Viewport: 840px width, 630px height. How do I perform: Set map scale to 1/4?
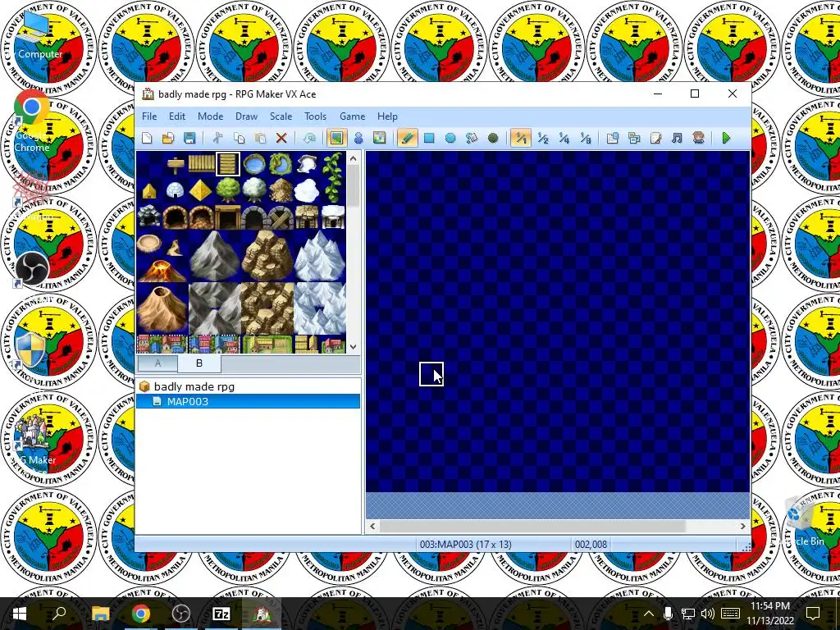(x=564, y=138)
